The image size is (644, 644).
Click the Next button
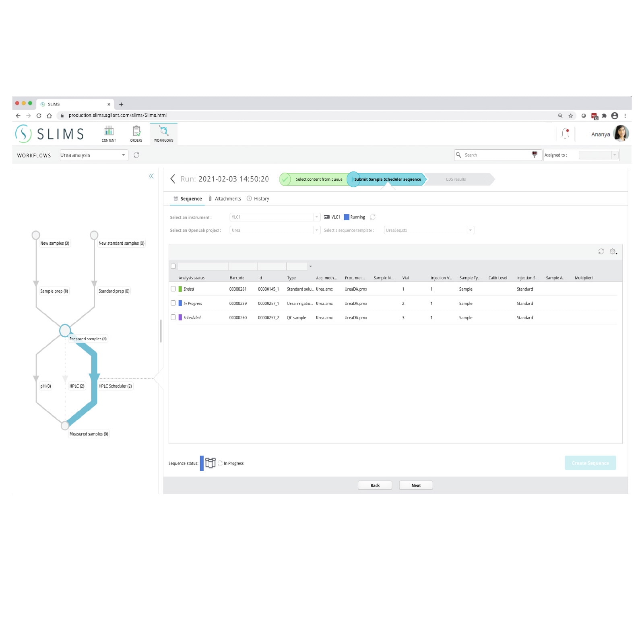coord(416,485)
